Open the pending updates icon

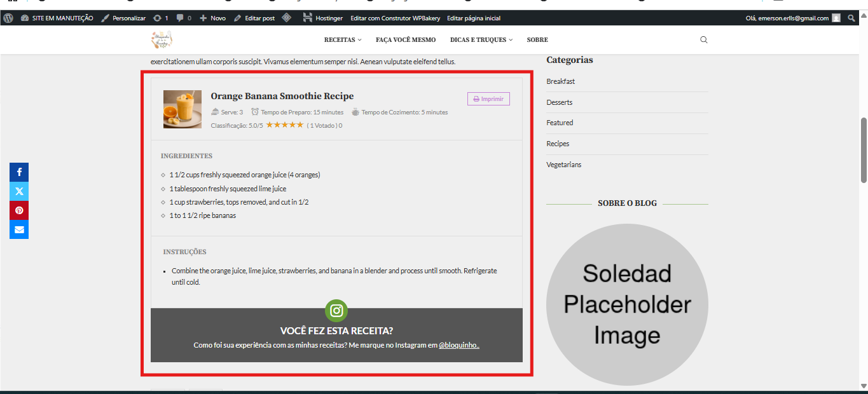[x=161, y=18]
